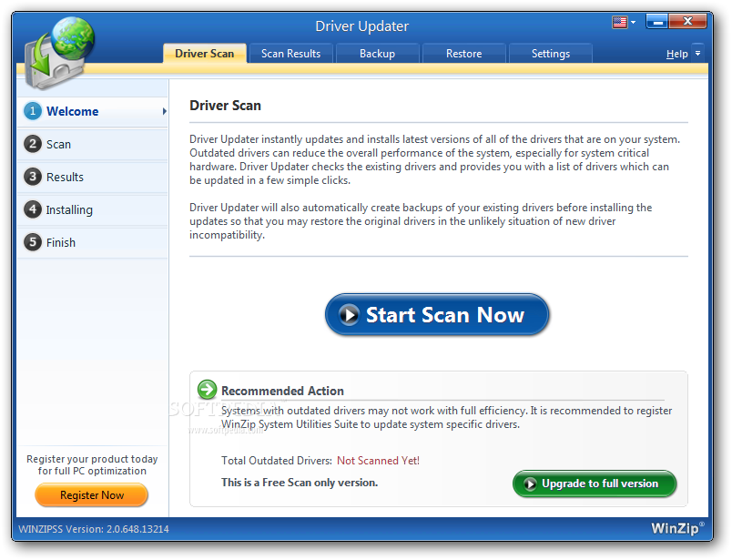Click the arrow beside Welcome step
The width and height of the screenshot is (732, 560).
click(x=164, y=111)
